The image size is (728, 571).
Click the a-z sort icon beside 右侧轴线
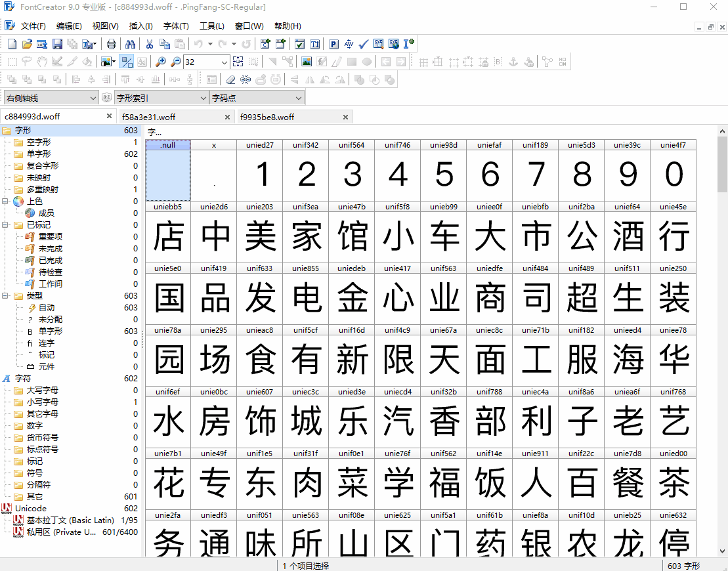coord(107,98)
